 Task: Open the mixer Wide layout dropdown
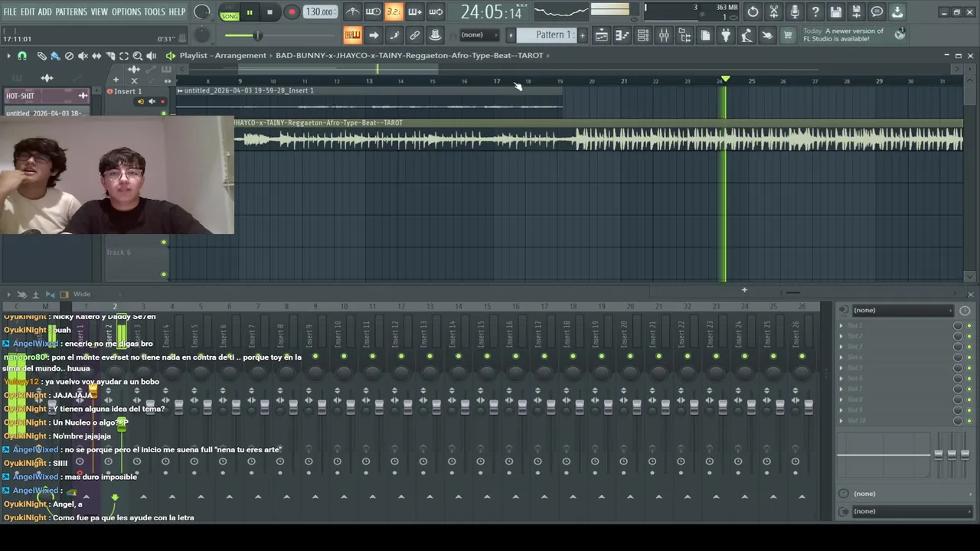click(81, 294)
